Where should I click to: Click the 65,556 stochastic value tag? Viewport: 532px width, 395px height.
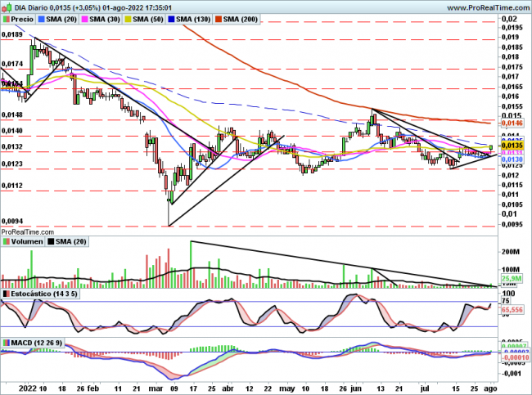pos(512,312)
